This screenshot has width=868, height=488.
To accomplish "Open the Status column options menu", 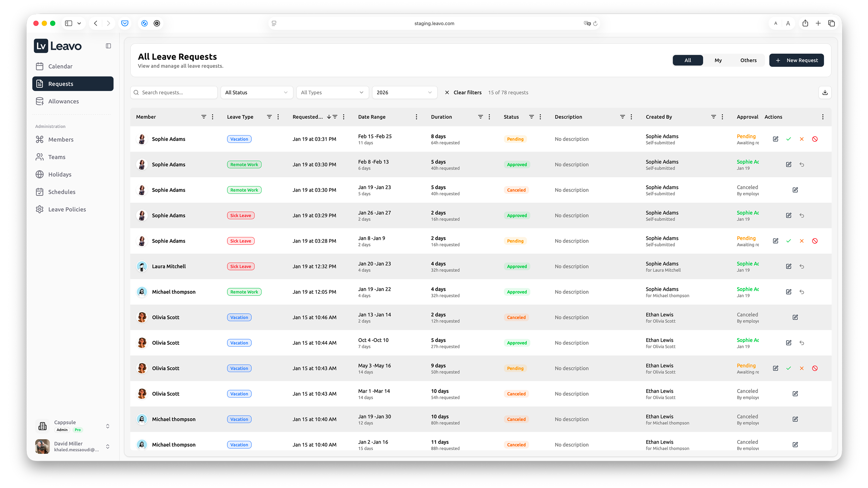I will coord(540,117).
